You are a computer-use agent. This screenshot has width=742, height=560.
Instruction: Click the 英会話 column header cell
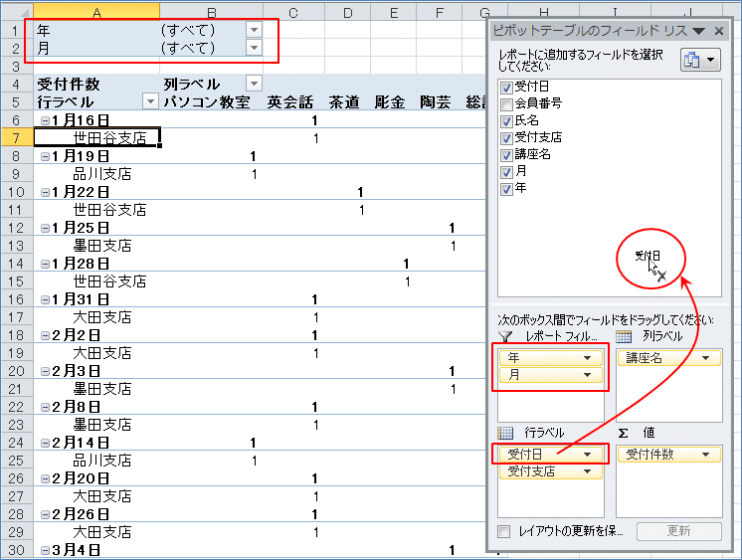pos(293,101)
